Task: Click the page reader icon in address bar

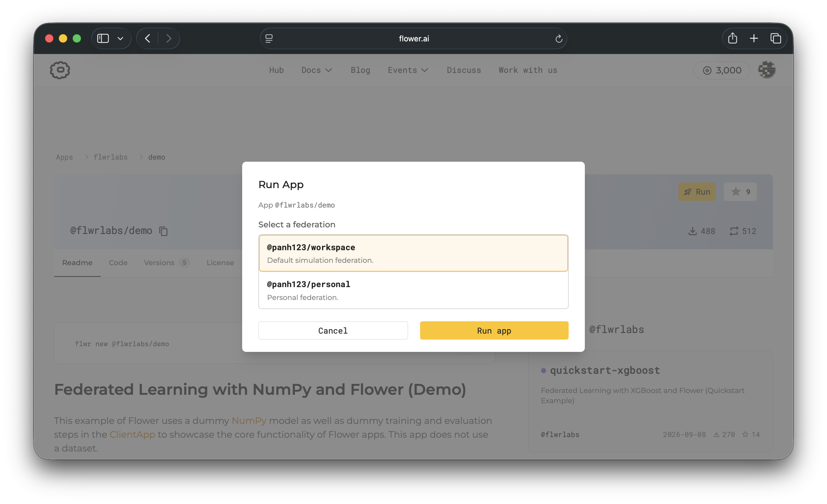Action: [269, 39]
